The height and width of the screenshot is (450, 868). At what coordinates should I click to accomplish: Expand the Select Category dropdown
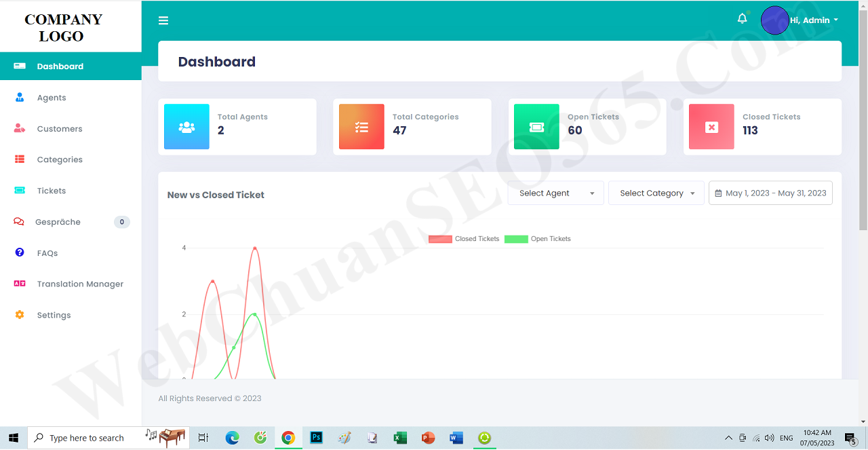point(656,193)
